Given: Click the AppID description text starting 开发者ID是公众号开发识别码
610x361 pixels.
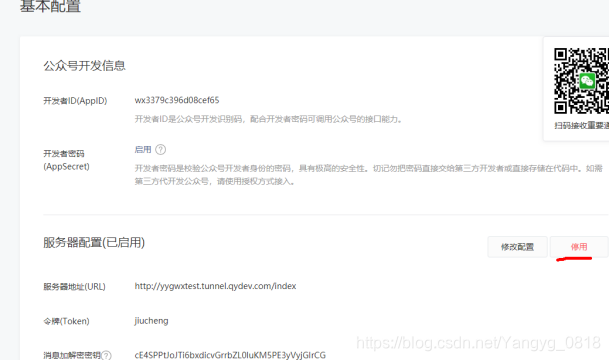Looking at the screenshot, I should [268, 119].
